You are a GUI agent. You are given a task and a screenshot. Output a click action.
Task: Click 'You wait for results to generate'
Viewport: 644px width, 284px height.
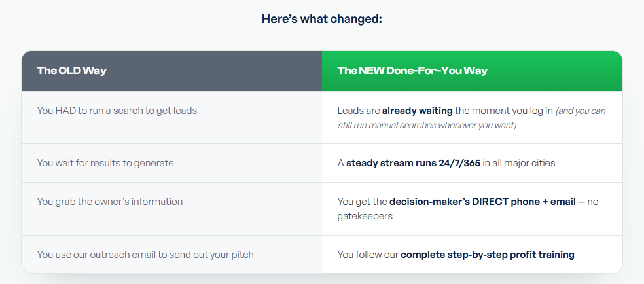105,163
